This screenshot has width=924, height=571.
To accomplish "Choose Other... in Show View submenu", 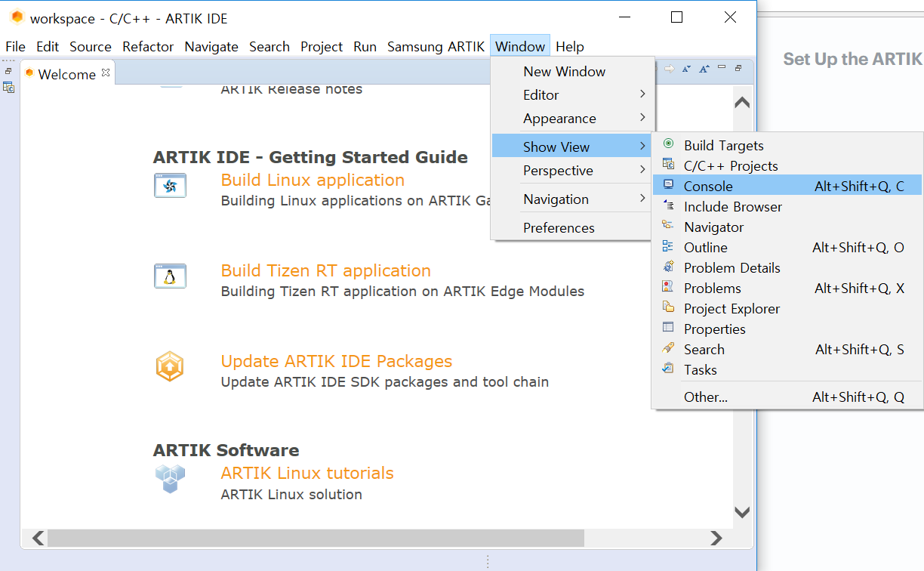I will point(787,397).
